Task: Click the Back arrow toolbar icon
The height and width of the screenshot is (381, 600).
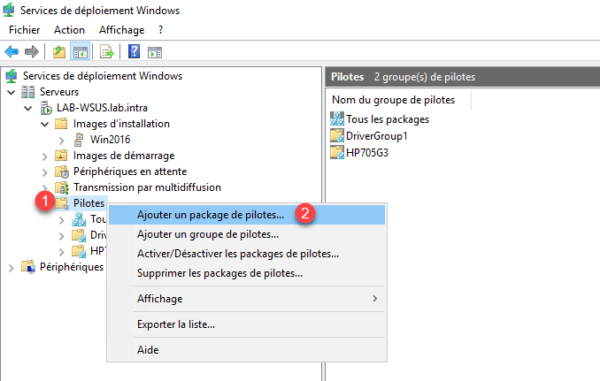Action: point(11,51)
